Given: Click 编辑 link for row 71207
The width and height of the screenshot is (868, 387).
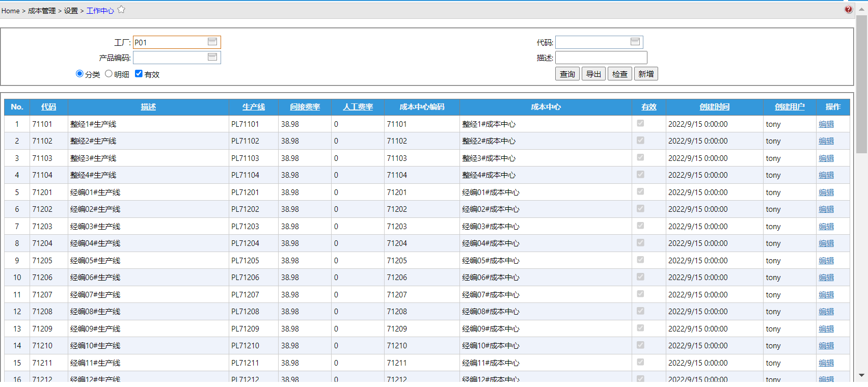Looking at the screenshot, I should click(x=826, y=295).
